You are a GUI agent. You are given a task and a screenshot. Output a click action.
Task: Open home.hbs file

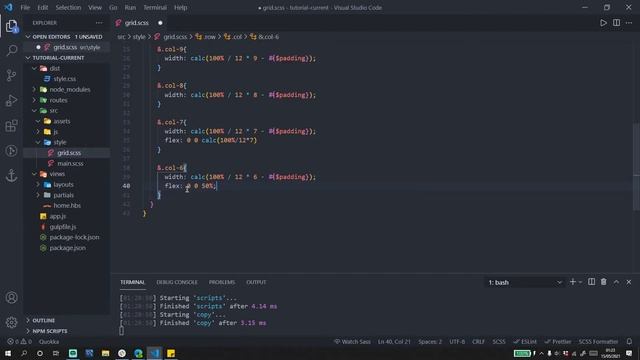tap(67, 206)
